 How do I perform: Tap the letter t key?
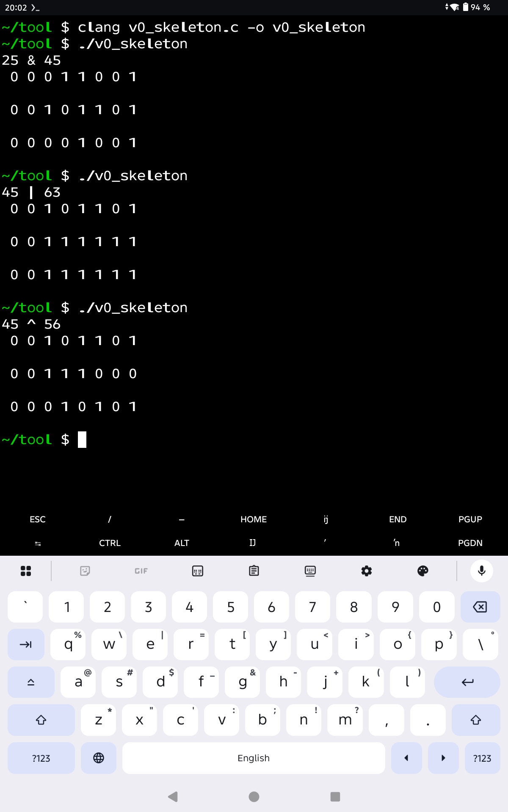232,645
